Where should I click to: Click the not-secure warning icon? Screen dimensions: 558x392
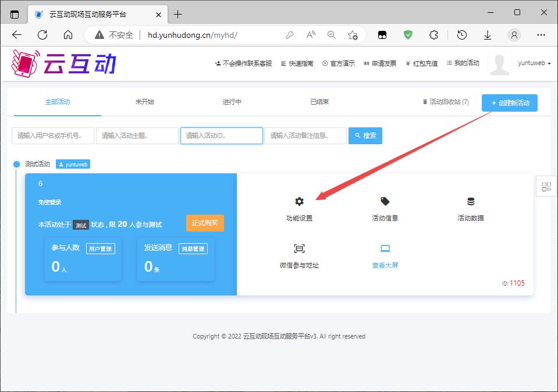click(99, 35)
